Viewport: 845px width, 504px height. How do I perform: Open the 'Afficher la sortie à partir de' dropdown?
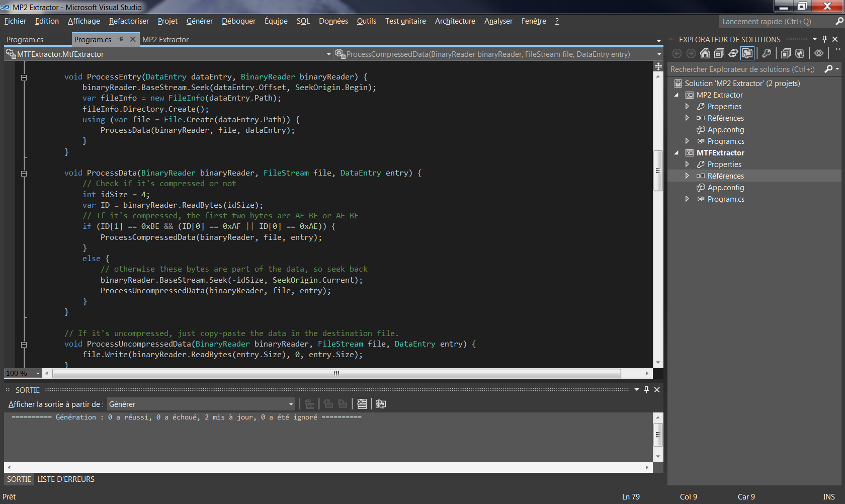click(290, 404)
